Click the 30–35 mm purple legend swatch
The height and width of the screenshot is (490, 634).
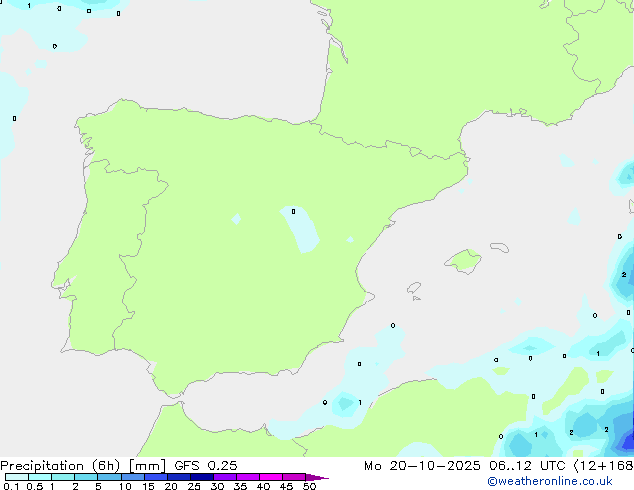[x=225, y=477]
